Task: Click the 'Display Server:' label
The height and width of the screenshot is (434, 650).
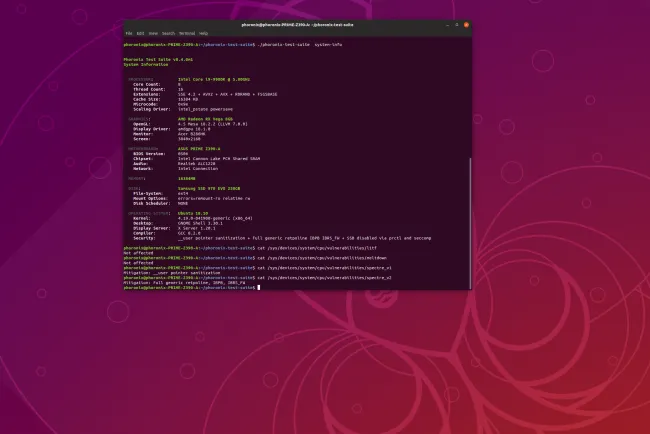Action: [x=151, y=228]
